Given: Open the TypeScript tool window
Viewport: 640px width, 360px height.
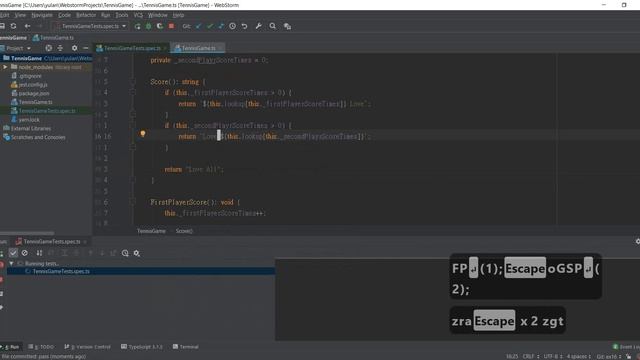Looking at the screenshot, I should tap(142, 347).
